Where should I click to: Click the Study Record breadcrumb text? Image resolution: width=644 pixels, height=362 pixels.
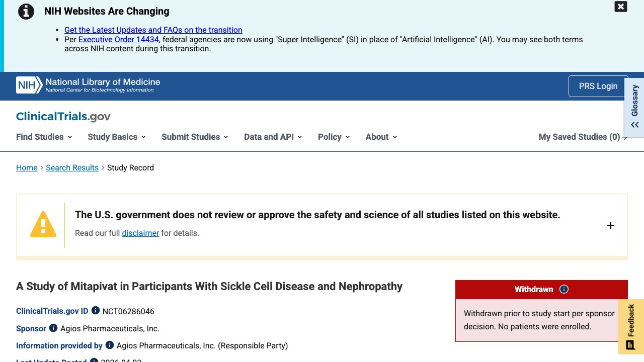130,167
